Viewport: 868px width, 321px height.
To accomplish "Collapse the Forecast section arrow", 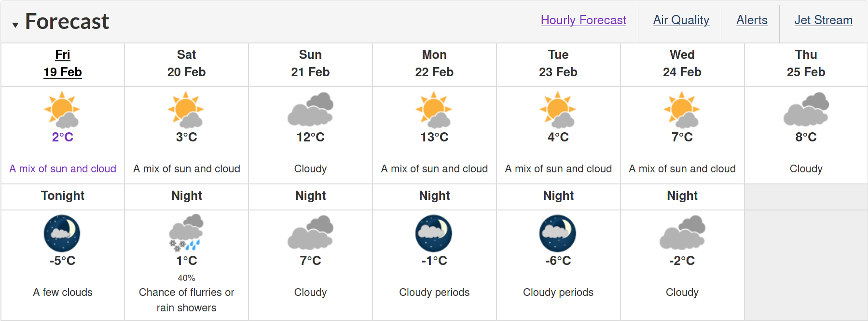I will coord(15,25).
